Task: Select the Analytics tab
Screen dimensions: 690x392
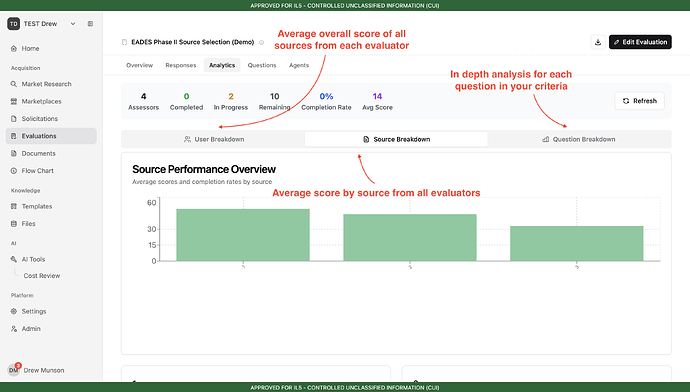Action: pyautogui.click(x=222, y=65)
